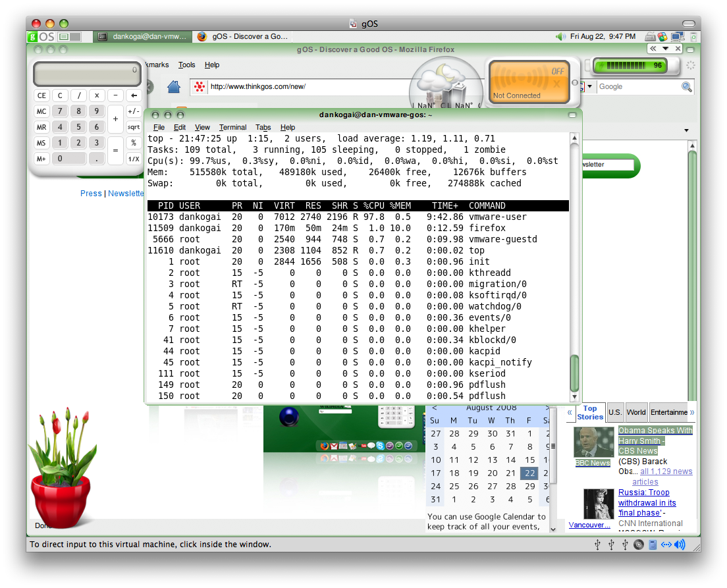This screenshot has width=727, height=588.
Task: Click the calculator 1/x key
Action: pyautogui.click(x=134, y=159)
